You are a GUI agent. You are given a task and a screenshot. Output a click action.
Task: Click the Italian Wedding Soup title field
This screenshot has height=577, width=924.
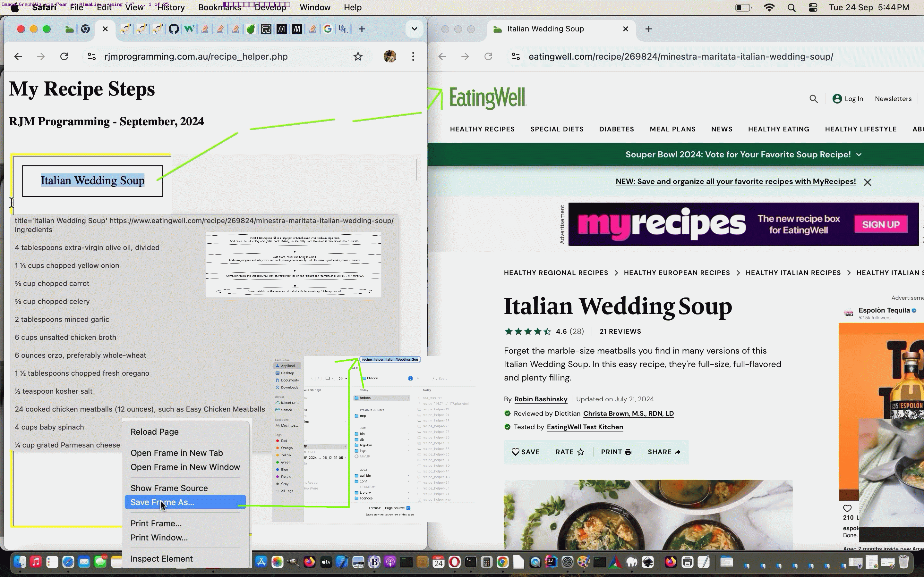coord(93,181)
